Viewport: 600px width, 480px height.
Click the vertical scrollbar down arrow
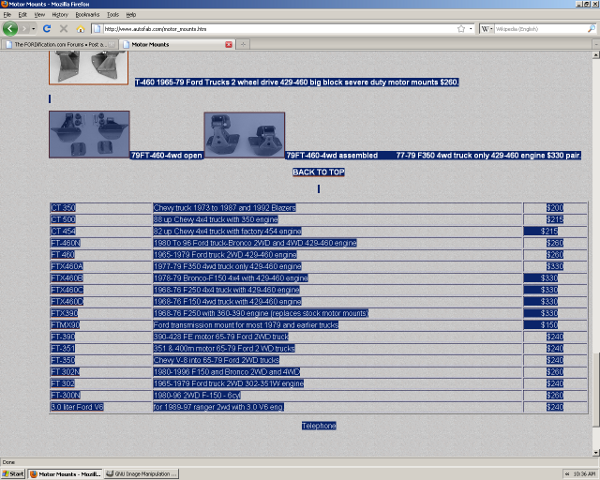coord(596,452)
